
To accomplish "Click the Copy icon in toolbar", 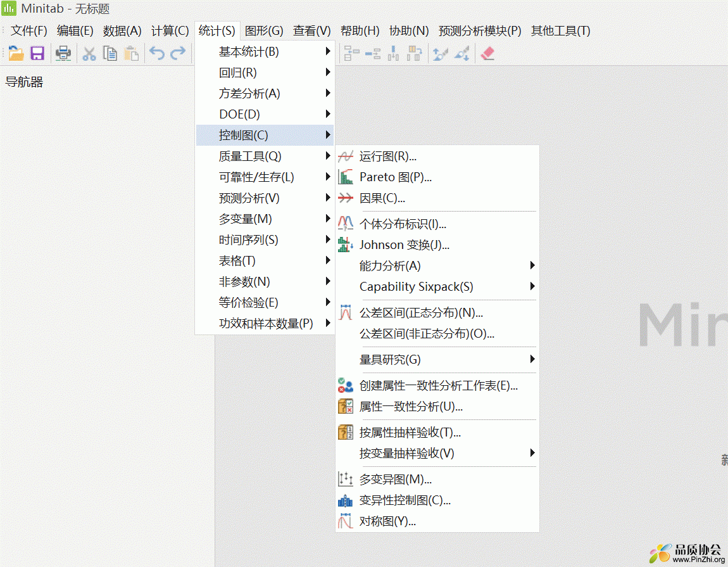I will (110, 53).
